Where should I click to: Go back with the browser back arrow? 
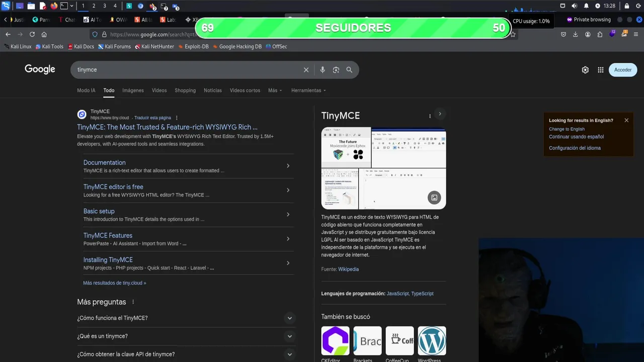point(8,34)
